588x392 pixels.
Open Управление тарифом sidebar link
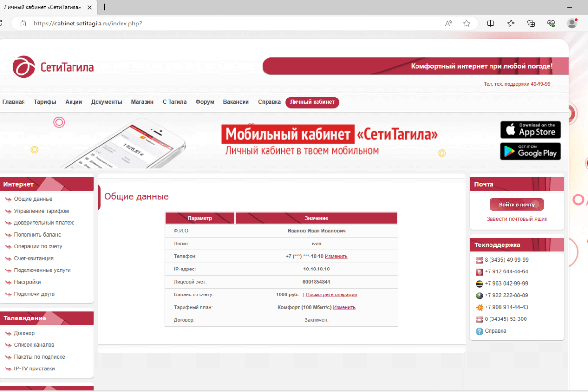coord(41,211)
